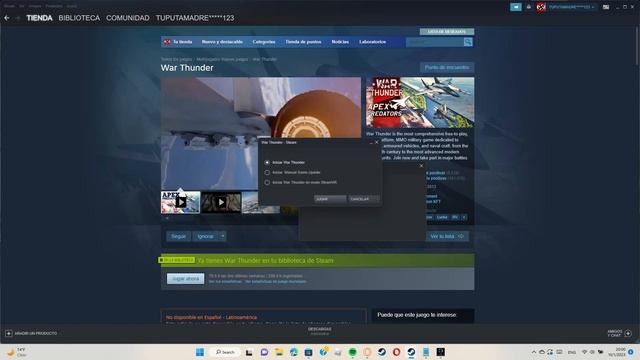The height and width of the screenshot is (360, 640).
Task: Select the 'Iniciar War Thunder' radio option
Action: 267,162
